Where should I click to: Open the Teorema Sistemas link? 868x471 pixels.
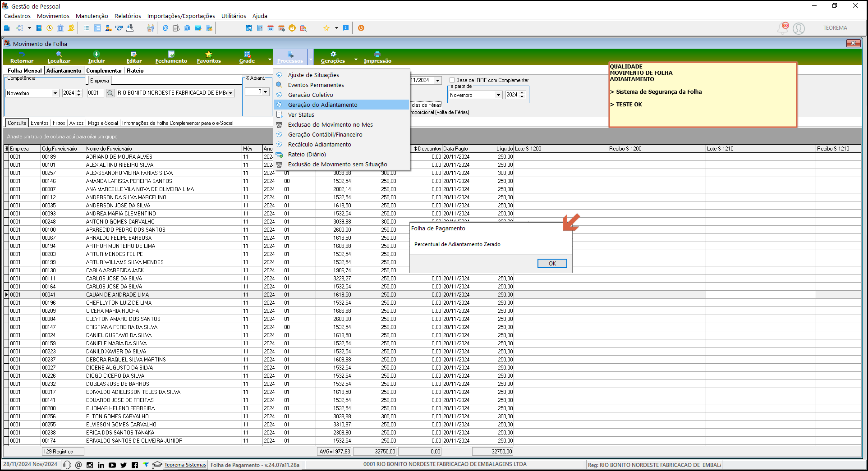pyautogui.click(x=185, y=465)
